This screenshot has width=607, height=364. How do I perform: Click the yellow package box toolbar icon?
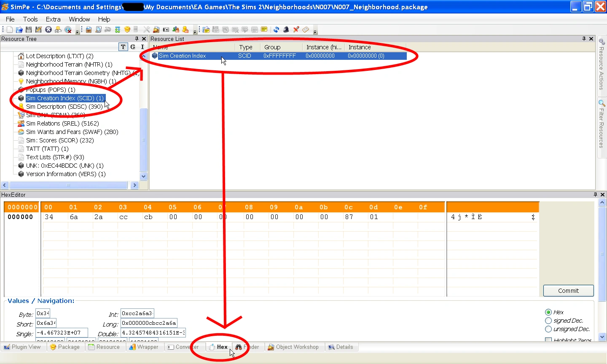pyautogui.click(x=127, y=29)
